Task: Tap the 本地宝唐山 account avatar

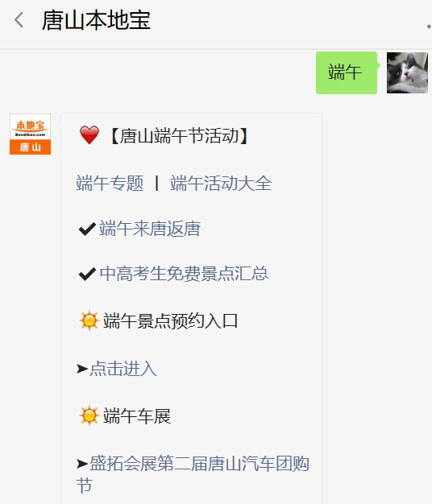Action: (31, 134)
